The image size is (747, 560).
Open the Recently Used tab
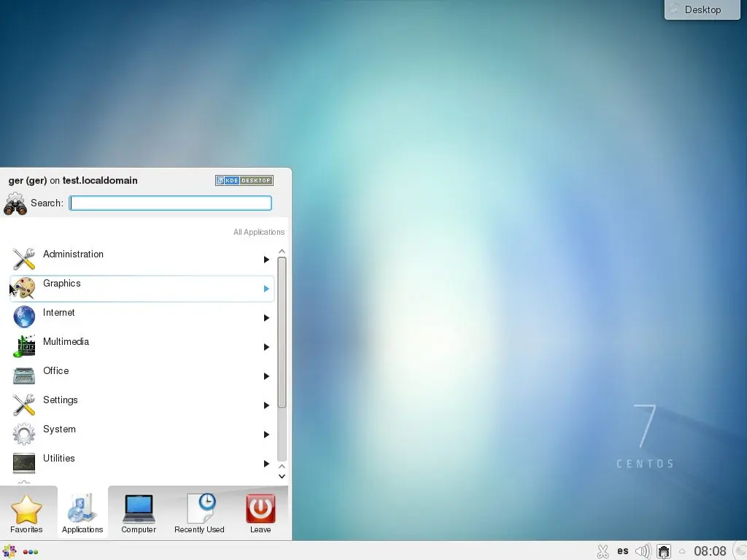click(199, 513)
